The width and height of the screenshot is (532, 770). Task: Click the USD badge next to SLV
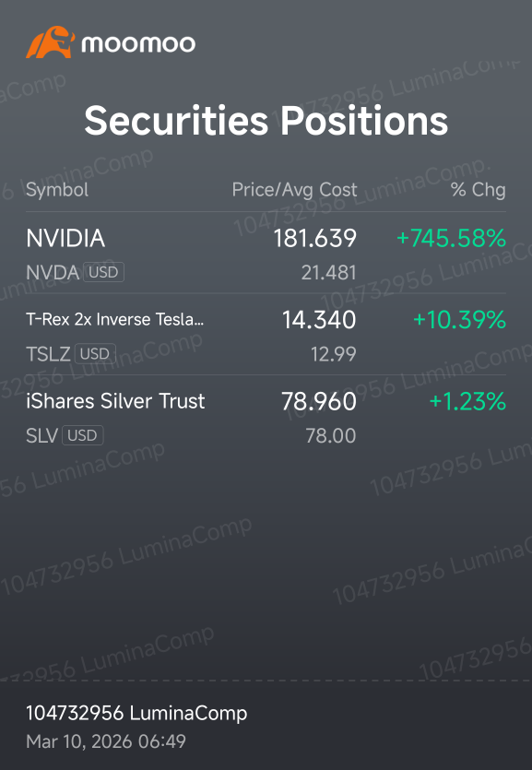(82, 435)
